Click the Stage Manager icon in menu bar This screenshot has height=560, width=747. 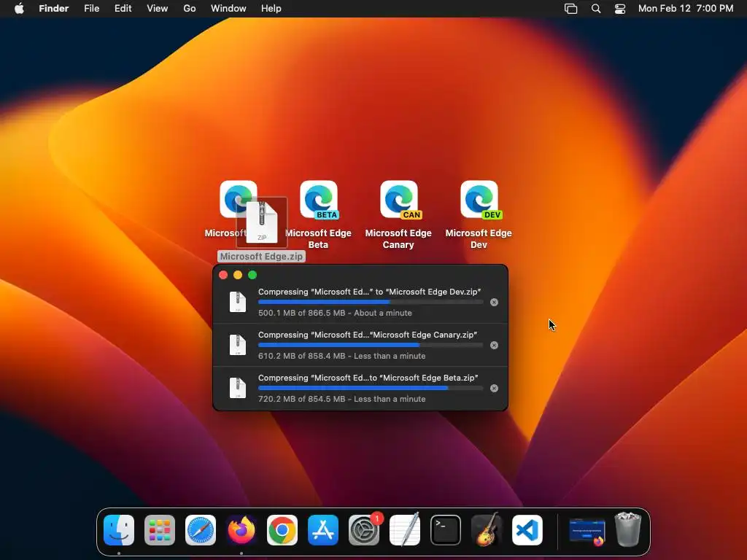[x=570, y=9]
